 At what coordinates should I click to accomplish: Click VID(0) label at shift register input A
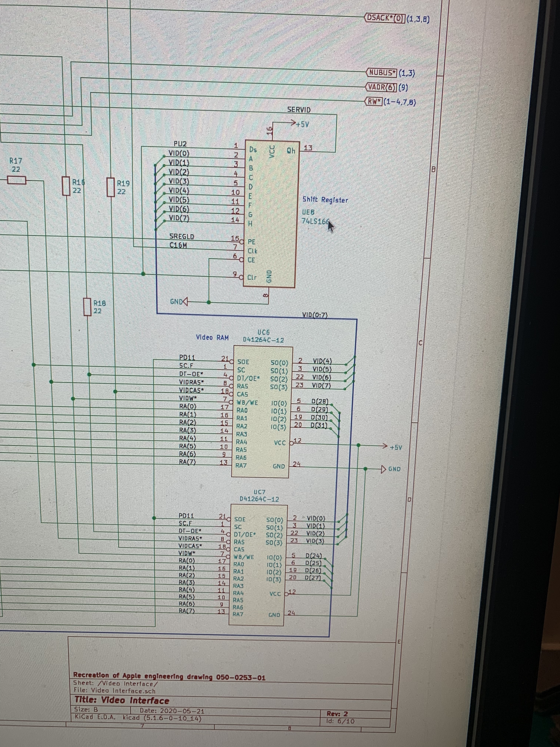(179, 154)
